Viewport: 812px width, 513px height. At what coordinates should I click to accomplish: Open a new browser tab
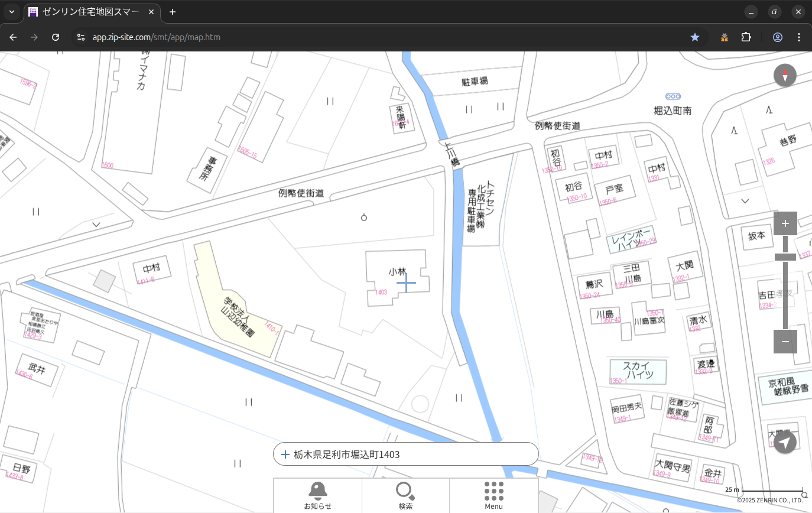(173, 12)
